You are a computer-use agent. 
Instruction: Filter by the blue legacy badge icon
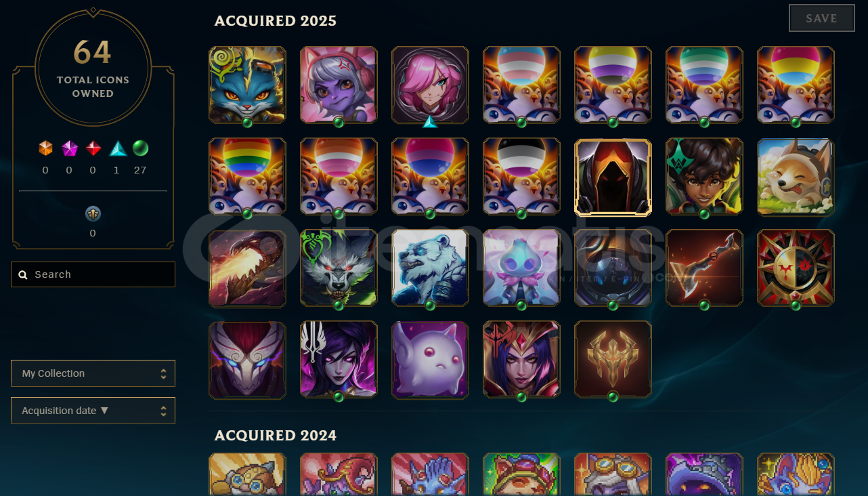pos(93,214)
